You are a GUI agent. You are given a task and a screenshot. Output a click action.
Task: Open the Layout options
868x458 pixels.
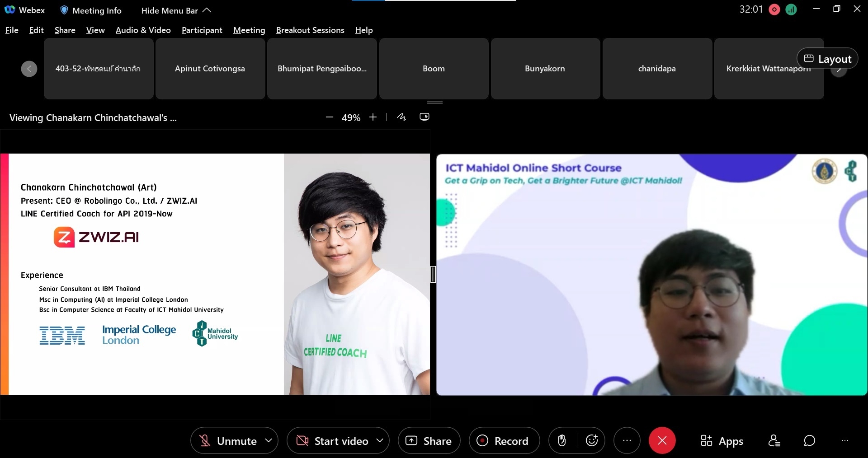click(x=827, y=59)
